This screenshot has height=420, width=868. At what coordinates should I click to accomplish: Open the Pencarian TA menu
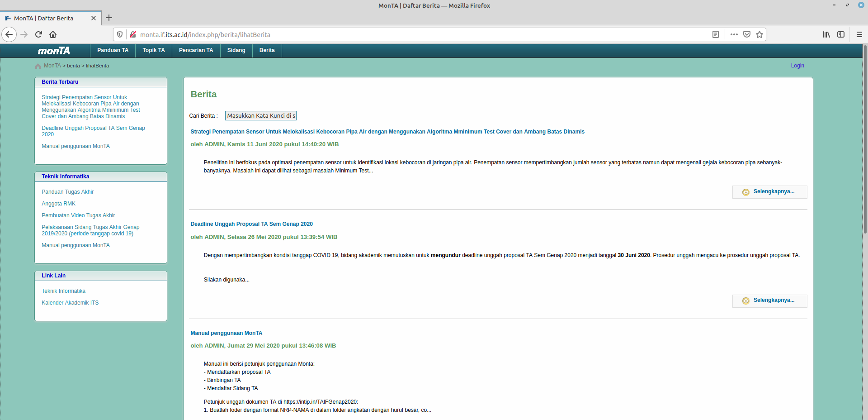tap(196, 50)
